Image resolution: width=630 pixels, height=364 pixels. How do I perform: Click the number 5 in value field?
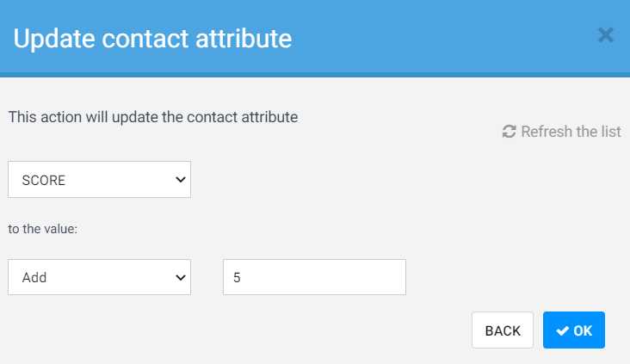point(237,278)
